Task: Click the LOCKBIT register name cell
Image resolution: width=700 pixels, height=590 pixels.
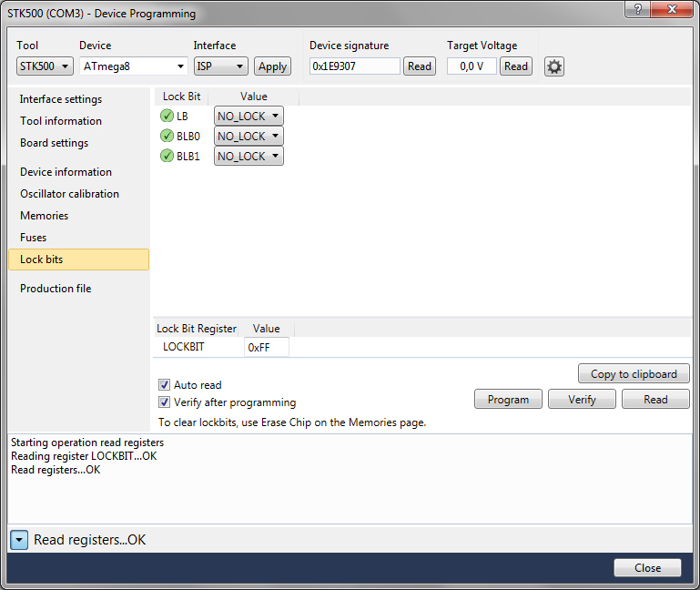Action: tap(184, 347)
